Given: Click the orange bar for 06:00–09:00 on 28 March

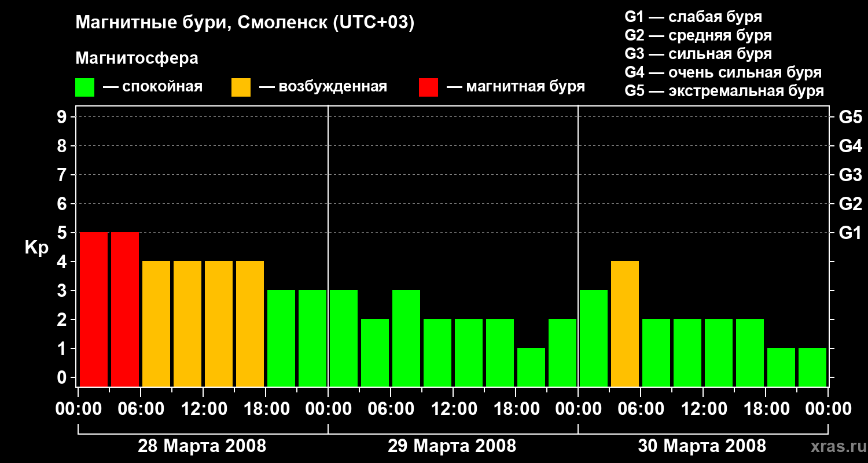Looking at the screenshot, I should pyautogui.click(x=156, y=324).
